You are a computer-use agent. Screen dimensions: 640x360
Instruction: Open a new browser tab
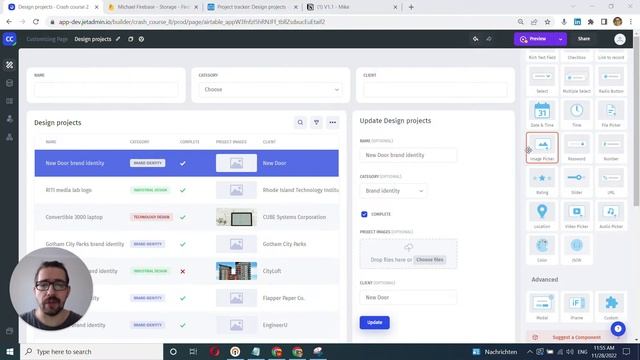click(411, 7)
